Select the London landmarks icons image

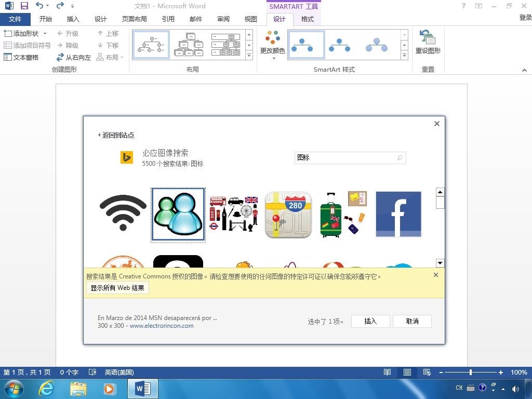pyautogui.click(x=234, y=214)
